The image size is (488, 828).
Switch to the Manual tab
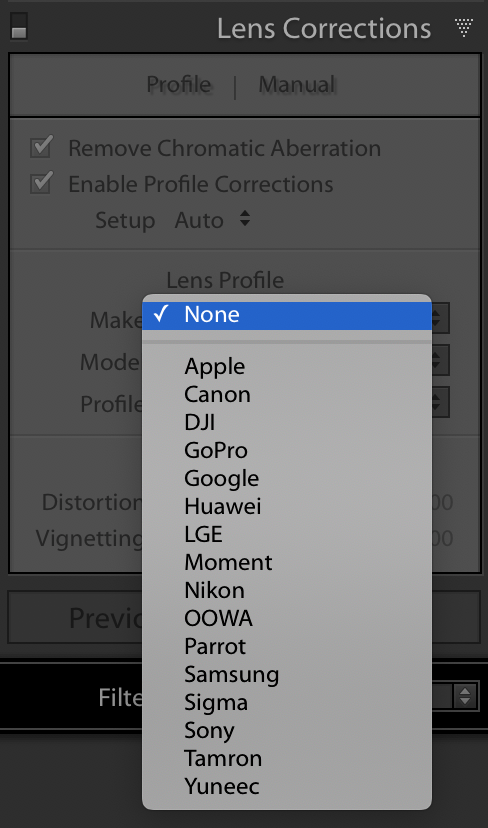297,84
